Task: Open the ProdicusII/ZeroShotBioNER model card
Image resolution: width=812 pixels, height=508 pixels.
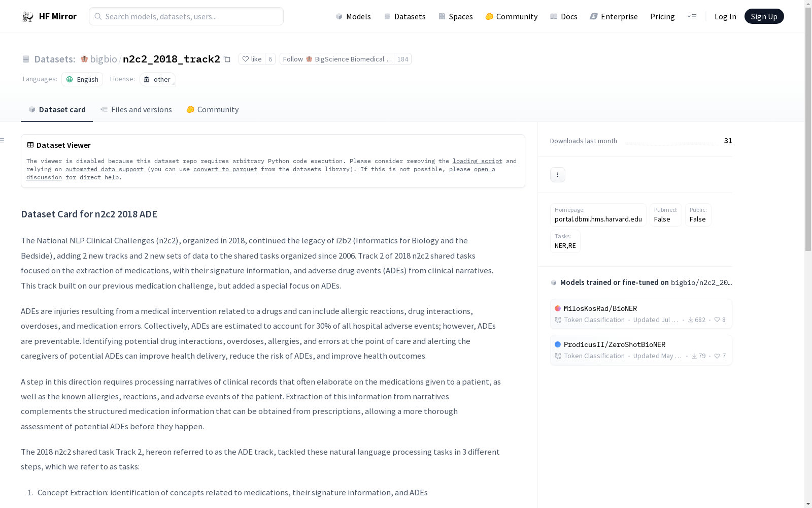Action: click(x=641, y=350)
